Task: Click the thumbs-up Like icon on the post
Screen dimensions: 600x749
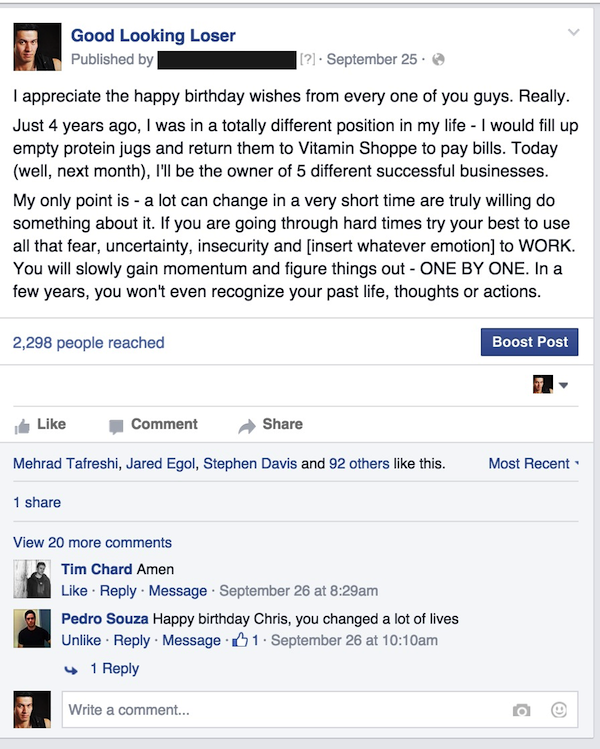Action: (x=22, y=426)
